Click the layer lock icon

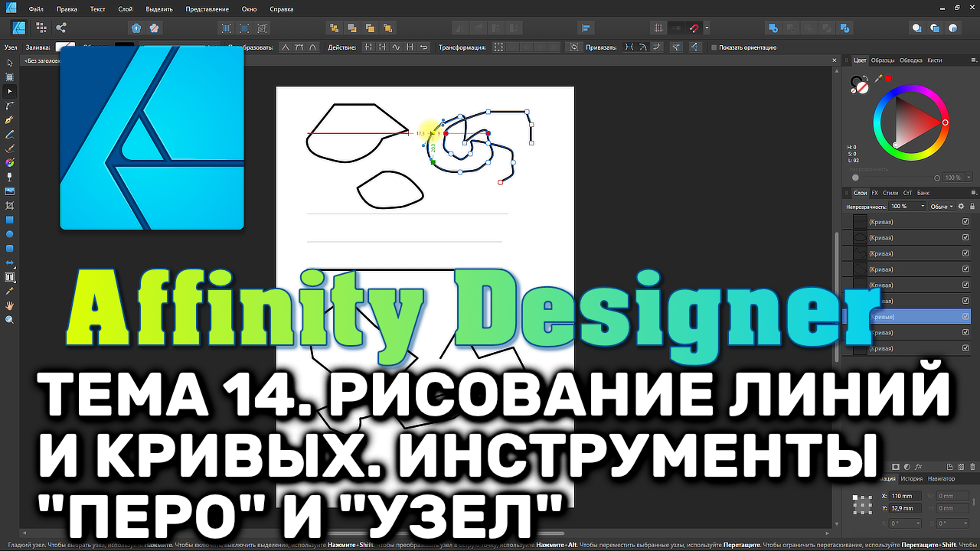click(972, 207)
